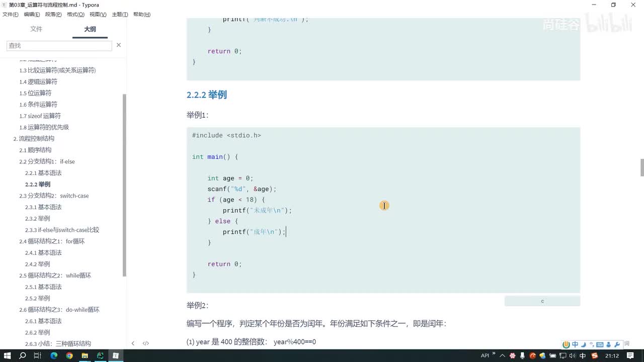Screen dimensions: 644x362
Task: Click Typora taskbar icon
Action: tap(116, 355)
